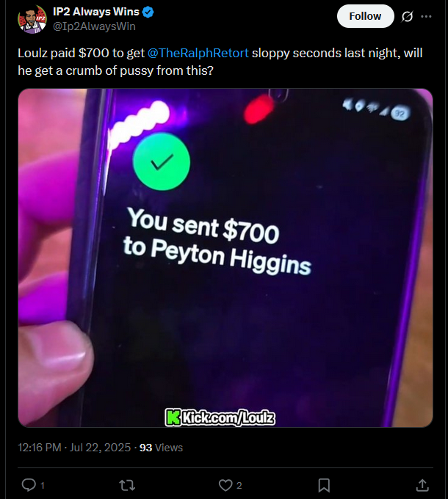Open the IP2 Always Wins profile avatar
448x499 pixels.
pyautogui.click(x=32, y=19)
